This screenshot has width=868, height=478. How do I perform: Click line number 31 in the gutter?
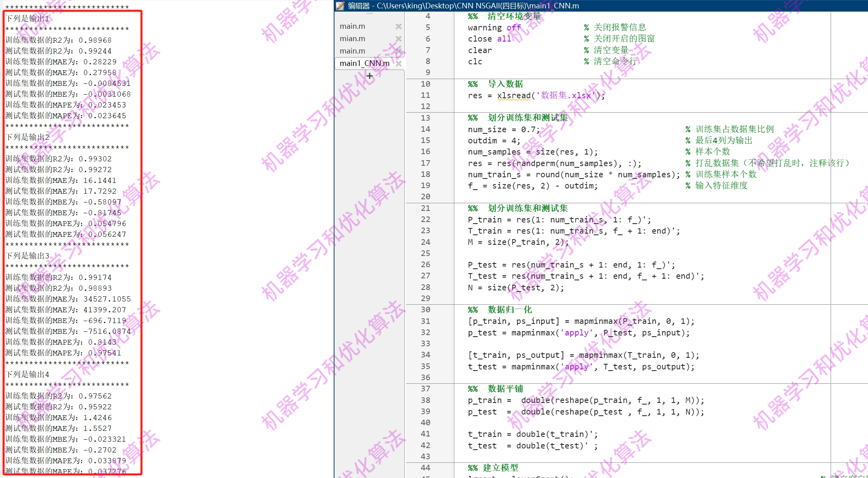click(x=426, y=321)
